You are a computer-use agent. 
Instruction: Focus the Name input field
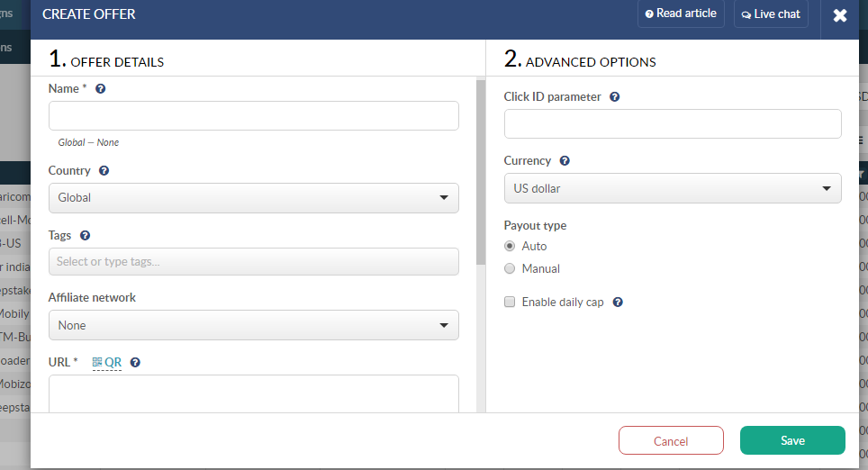[x=253, y=116]
